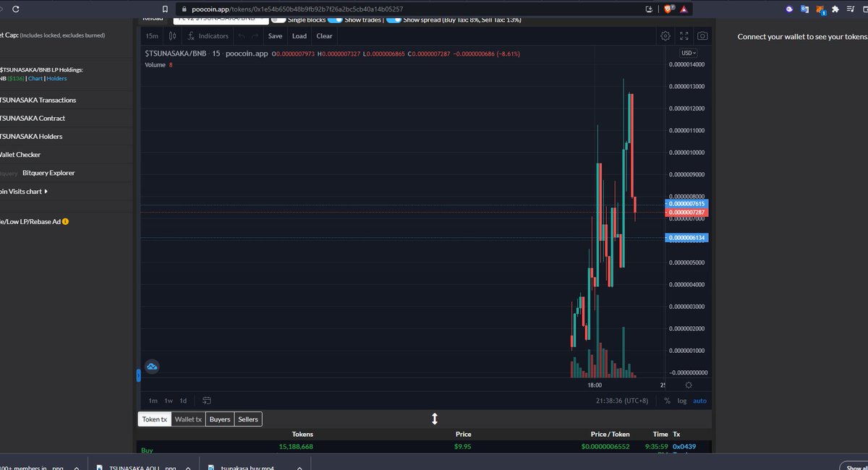Open the MetaMask fox extension
Screen dimensions: 868x470
point(821,9)
